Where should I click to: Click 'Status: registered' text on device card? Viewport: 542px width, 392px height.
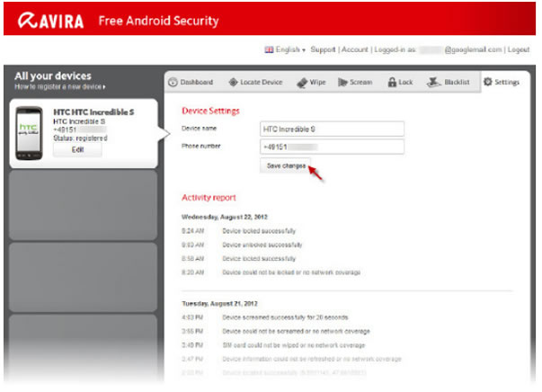[x=80, y=138]
